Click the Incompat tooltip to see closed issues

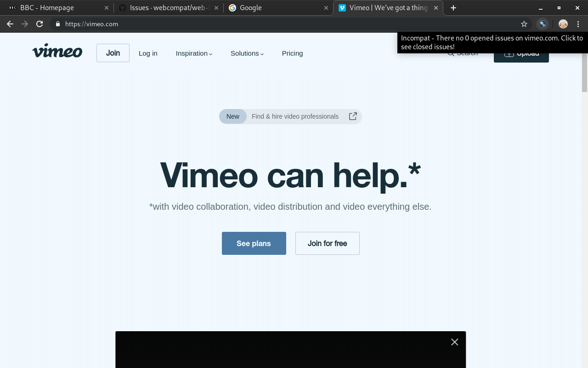tap(492, 42)
